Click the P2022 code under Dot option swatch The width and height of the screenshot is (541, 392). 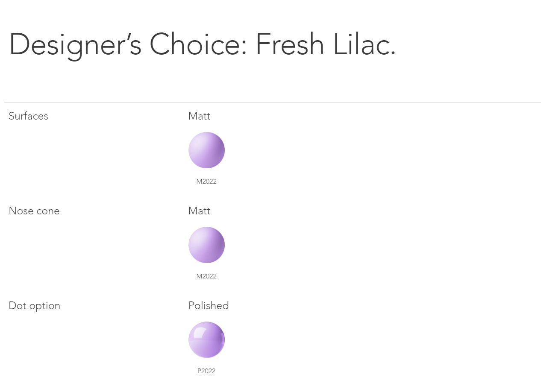point(206,371)
